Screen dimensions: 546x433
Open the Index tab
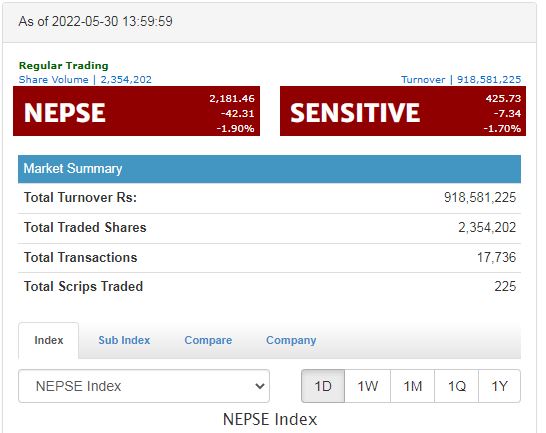[49, 340]
